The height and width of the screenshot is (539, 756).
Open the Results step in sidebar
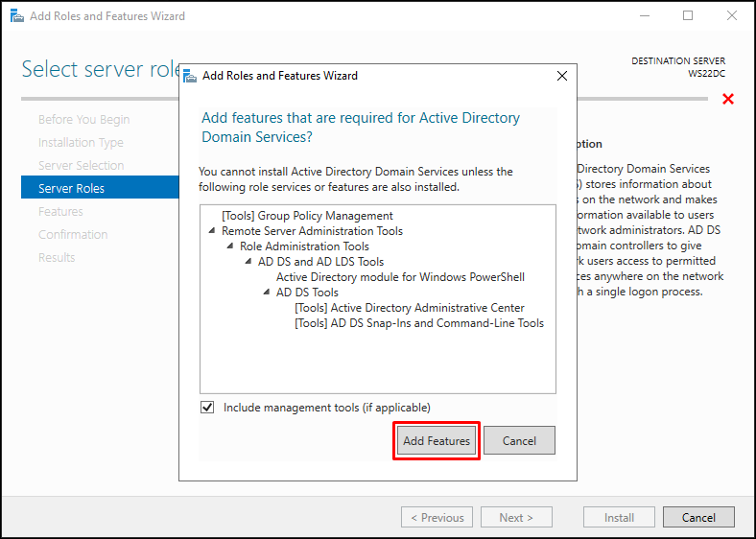point(57,257)
